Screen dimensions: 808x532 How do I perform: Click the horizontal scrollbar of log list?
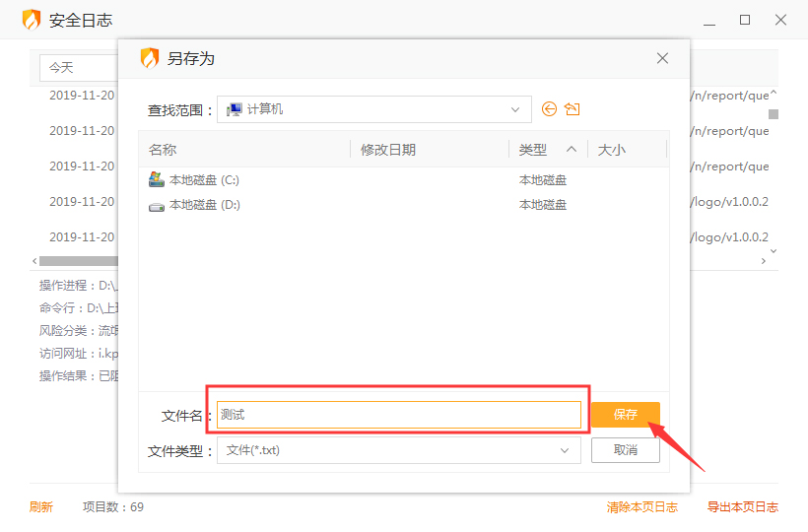coord(77,261)
